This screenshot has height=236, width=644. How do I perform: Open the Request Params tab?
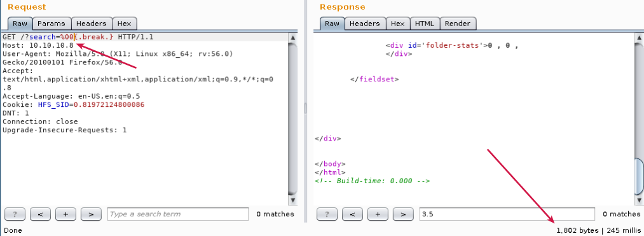pyautogui.click(x=51, y=24)
